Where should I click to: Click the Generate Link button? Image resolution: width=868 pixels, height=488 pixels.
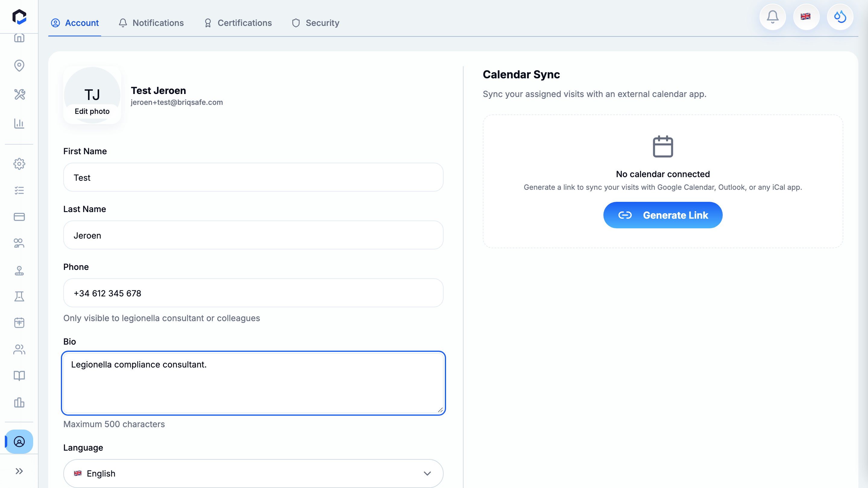click(663, 215)
